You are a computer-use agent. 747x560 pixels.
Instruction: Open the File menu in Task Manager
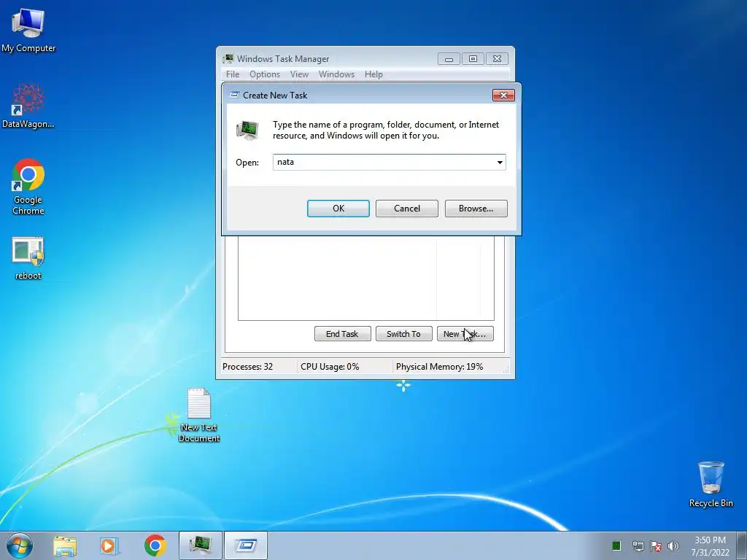pyautogui.click(x=233, y=74)
